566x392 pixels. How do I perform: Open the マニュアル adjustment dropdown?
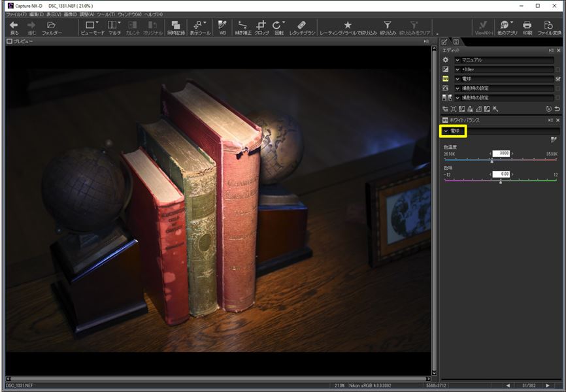(504, 60)
